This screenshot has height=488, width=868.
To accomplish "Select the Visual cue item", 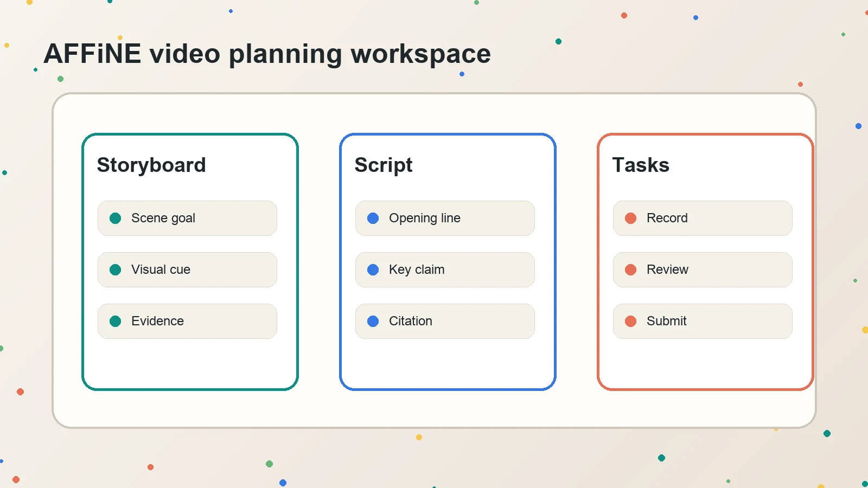I will pyautogui.click(x=187, y=269).
